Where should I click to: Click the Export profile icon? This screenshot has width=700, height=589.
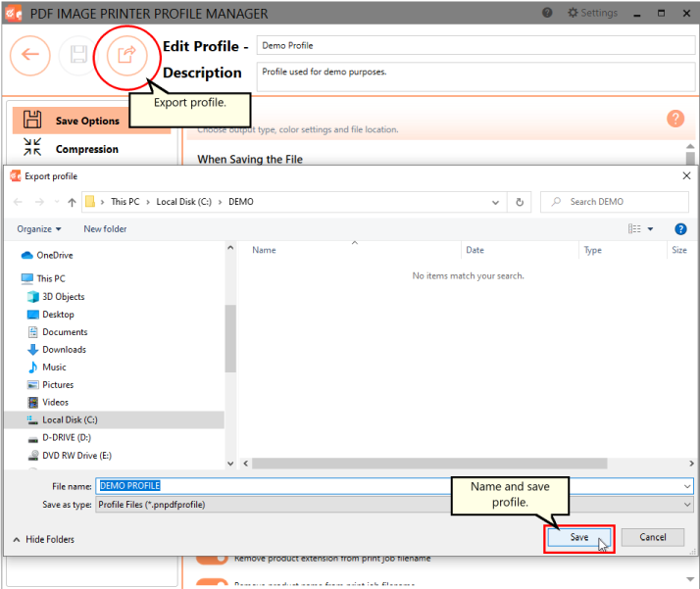[126, 55]
